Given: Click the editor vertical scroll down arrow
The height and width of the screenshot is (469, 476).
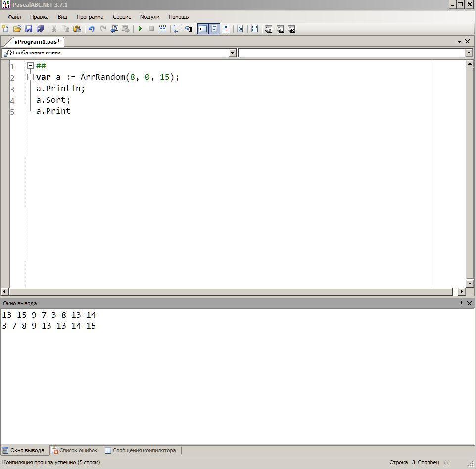Looking at the screenshot, I should pos(470,284).
